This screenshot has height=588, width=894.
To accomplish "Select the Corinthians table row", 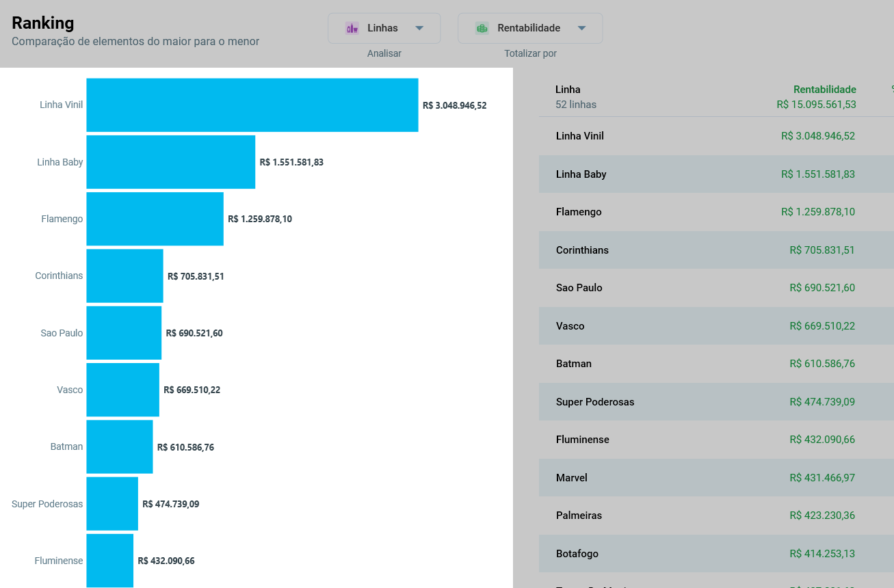I will click(x=716, y=250).
